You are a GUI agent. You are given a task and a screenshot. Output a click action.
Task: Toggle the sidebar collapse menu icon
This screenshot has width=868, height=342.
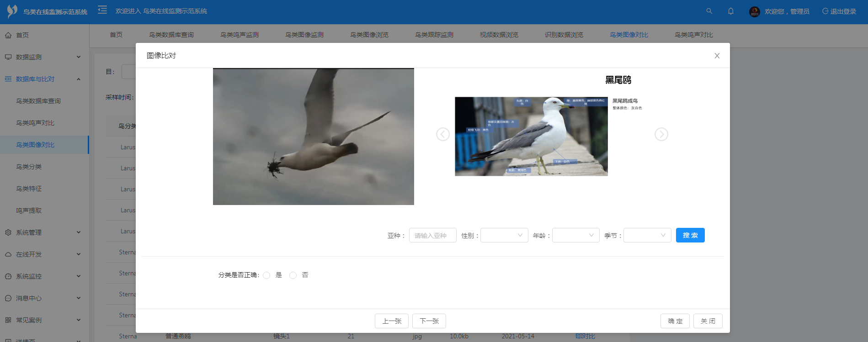click(102, 10)
